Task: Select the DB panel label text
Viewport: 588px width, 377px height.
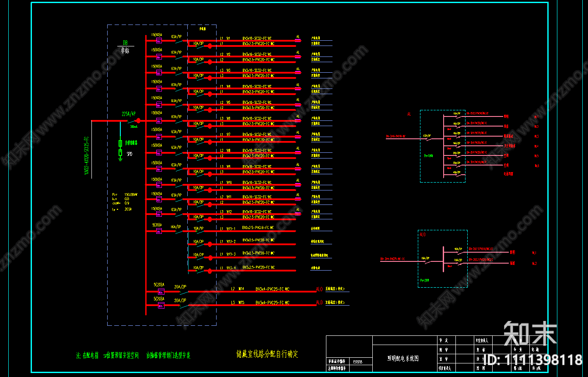Action: click(125, 43)
